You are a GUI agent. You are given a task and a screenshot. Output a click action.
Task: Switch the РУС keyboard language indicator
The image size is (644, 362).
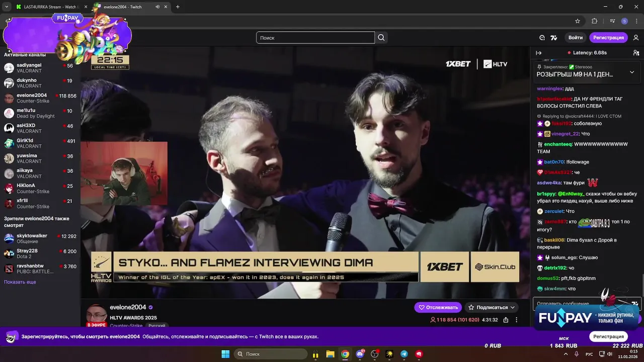point(589,354)
